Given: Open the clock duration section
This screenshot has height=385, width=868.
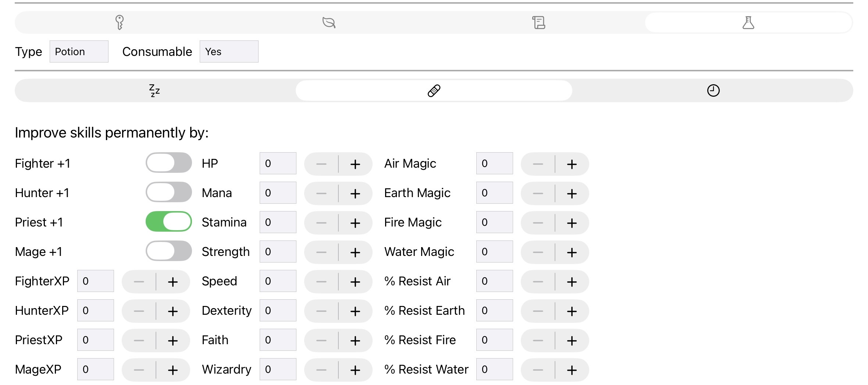Looking at the screenshot, I should [x=713, y=90].
